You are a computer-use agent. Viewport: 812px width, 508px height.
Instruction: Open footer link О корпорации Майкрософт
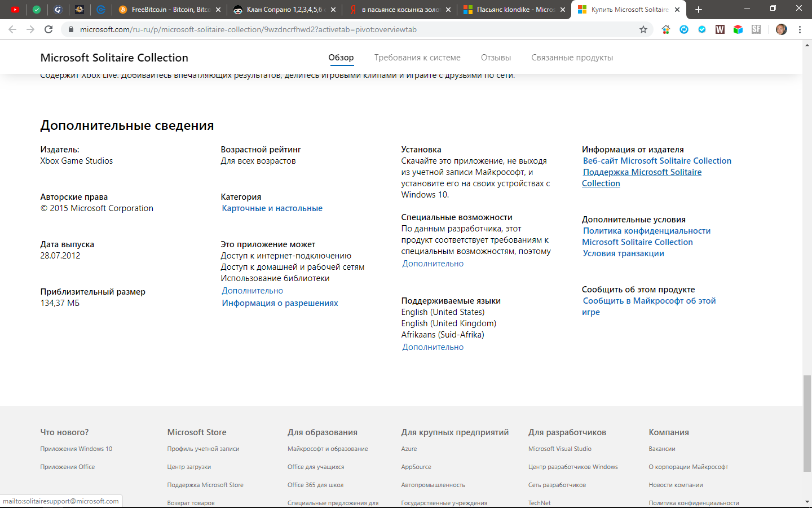coord(689,467)
